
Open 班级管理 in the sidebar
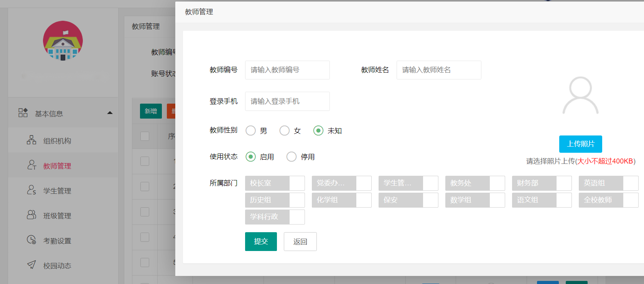pyautogui.click(x=57, y=216)
